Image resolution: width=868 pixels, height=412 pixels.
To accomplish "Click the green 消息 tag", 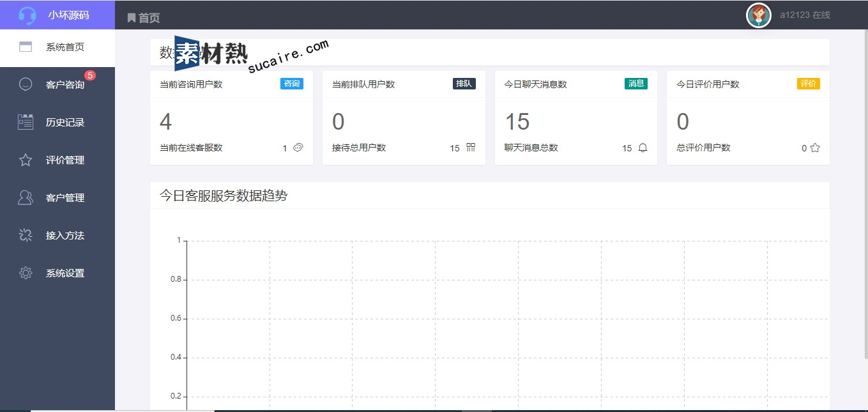I will [x=636, y=84].
